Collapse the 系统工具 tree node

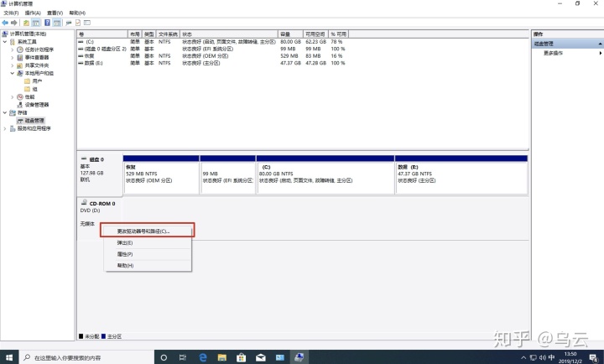(5, 42)
